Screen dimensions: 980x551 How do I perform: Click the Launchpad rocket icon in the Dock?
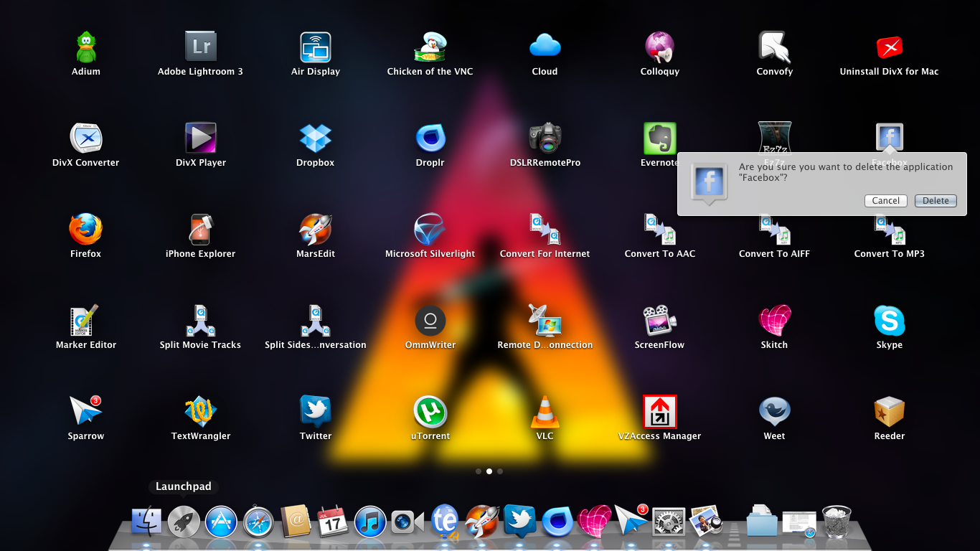pyautogui.click(x=184, y=522)
